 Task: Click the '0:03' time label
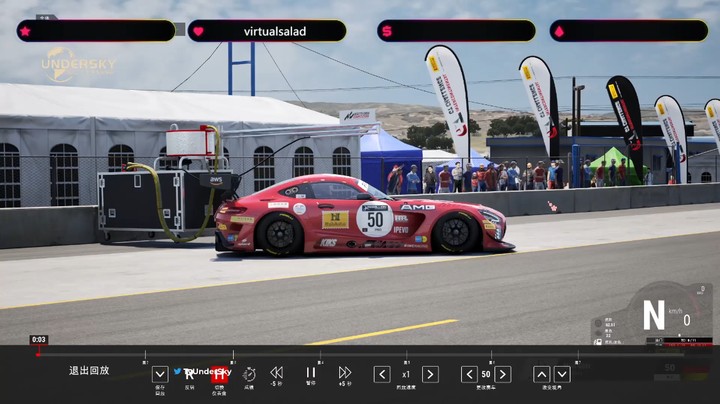[x=39, y=340]
